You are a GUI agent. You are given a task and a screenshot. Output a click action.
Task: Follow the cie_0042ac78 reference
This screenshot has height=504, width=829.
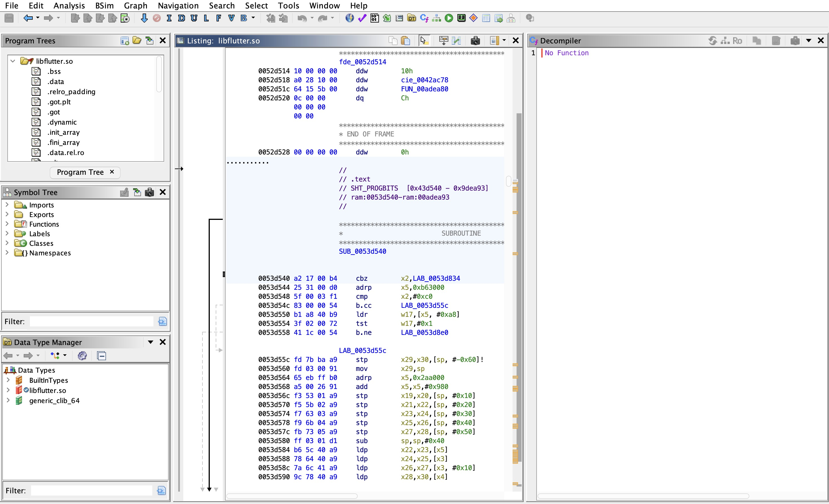(x=424, y=80)
